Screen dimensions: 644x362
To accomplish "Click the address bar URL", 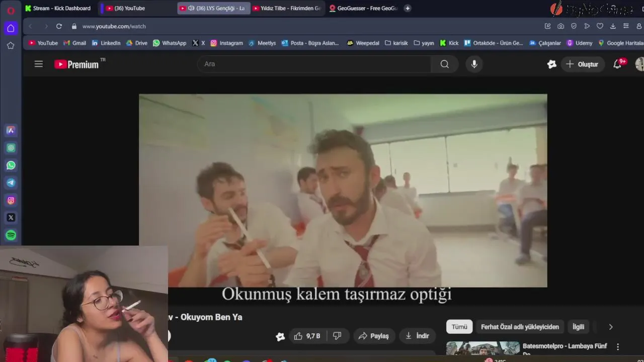I will 114,26.
